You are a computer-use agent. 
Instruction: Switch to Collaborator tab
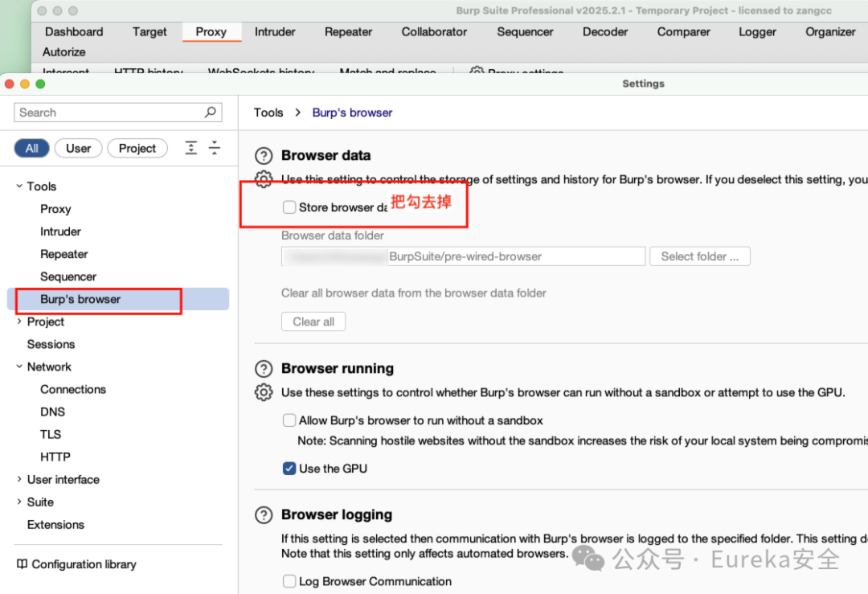pyautogui.click(x=434, y=31)
